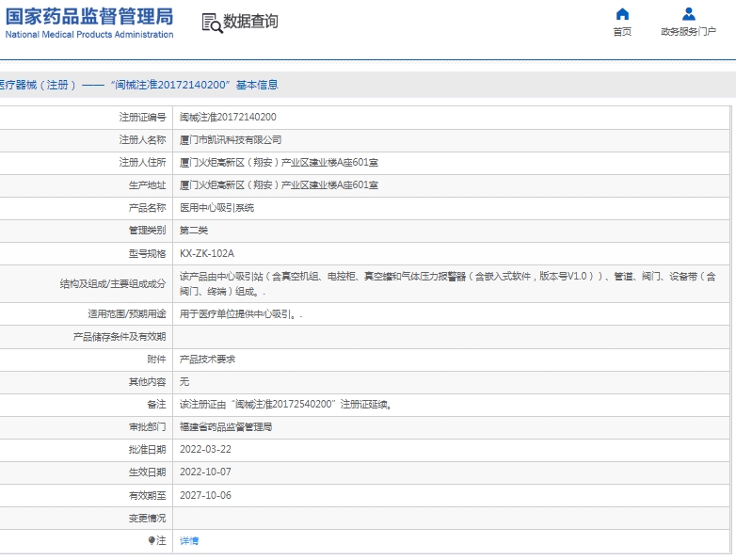
Task: Click the 有效期至 label
Action: (148, 495)
